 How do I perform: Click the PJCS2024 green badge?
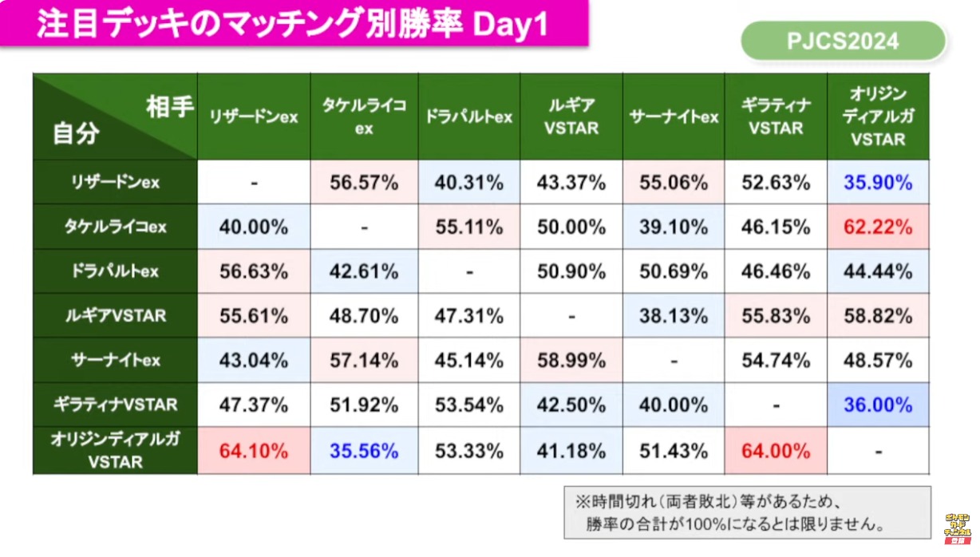(844, 41)
